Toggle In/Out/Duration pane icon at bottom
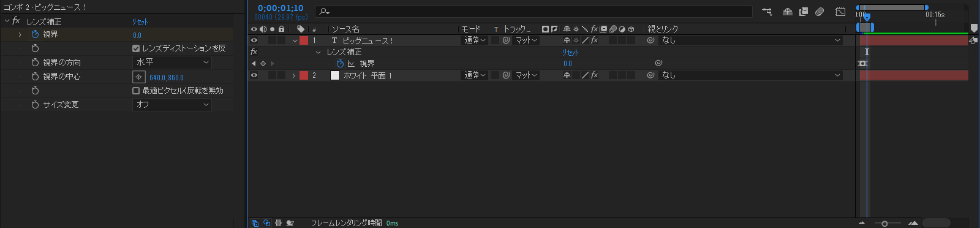Viewport: 980px width, 228px height. 278,223
